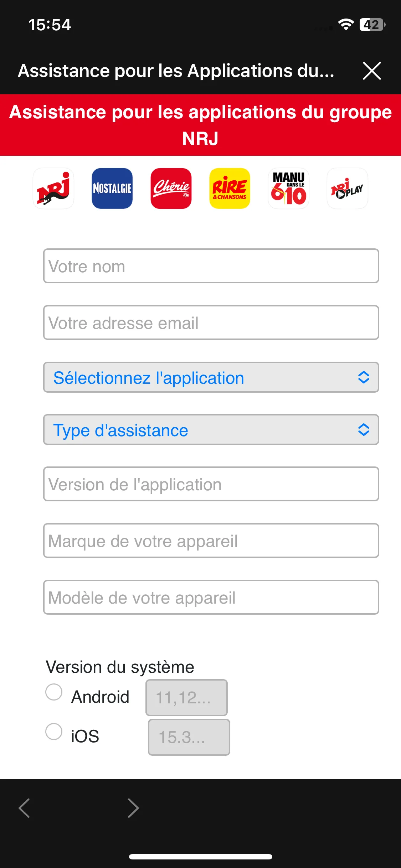
Task: Focus the Marque de votre appareil field
Action: [211, 541]
